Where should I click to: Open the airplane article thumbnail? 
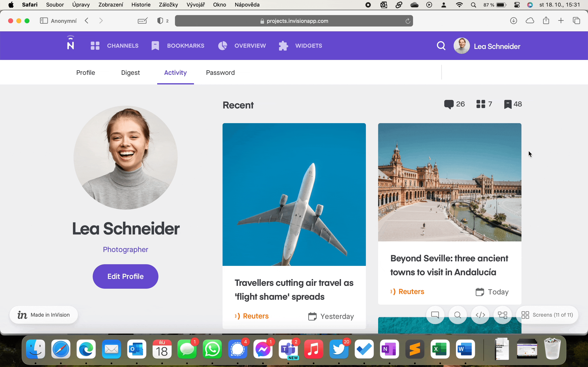(x=294, y=194)
